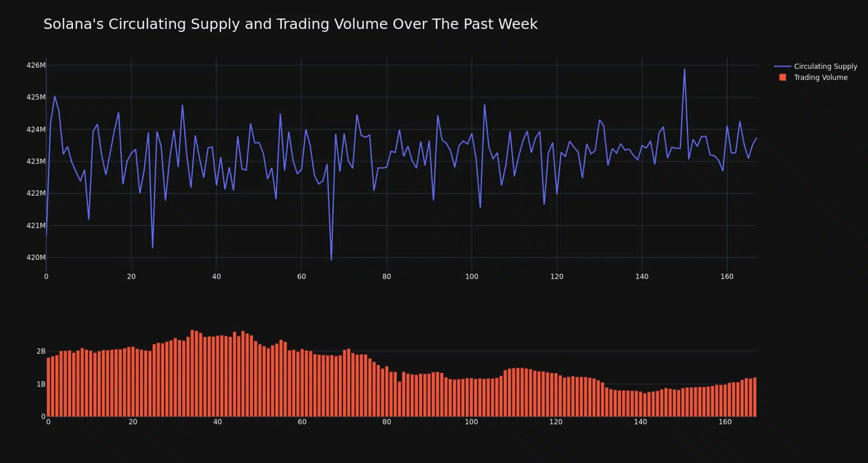The image size is (868, 463).
Task: Click the 40 x-axis label under supply chart
Action: (217, 277)
